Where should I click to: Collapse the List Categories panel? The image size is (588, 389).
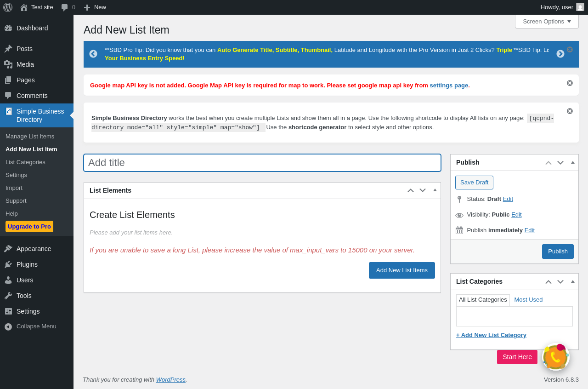(x=573, y=281)
